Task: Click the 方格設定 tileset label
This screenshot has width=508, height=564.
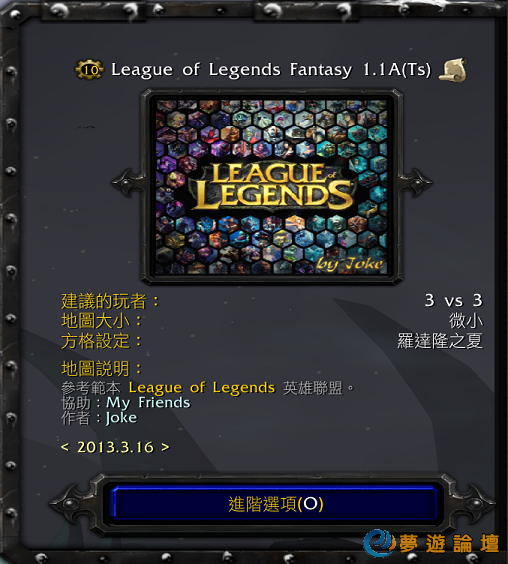Action: (x=95, y=341)
